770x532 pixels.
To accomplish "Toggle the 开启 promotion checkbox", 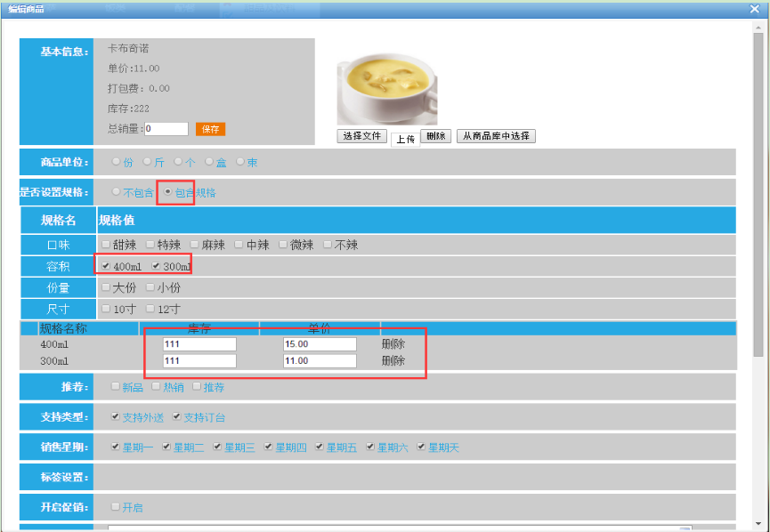I will pos(116,507).
